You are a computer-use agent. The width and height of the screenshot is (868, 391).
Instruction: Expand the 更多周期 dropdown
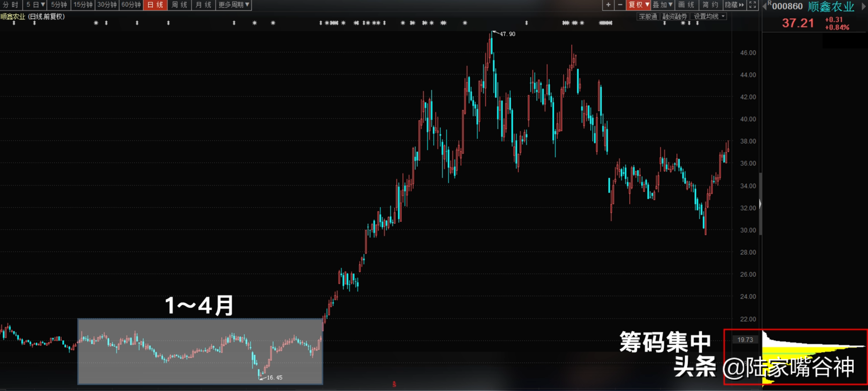[x=234, y=5]
